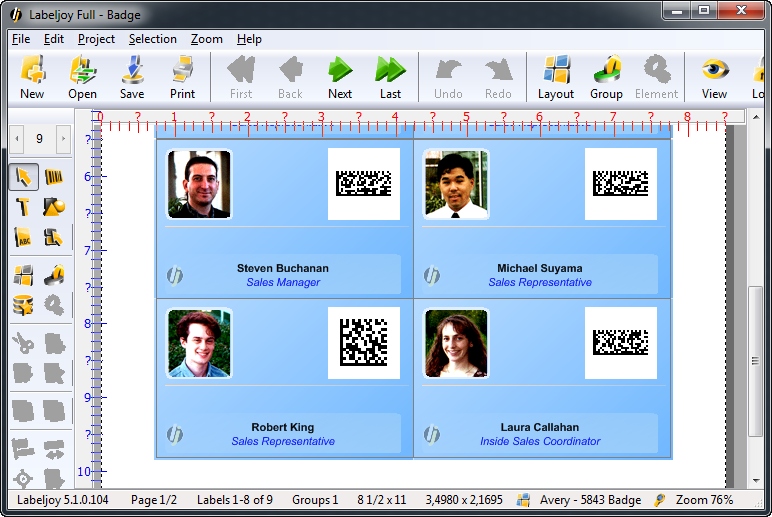The height and width of the screenshot is (517, 772).
Task: Select the shapes and image tool in the palette
Action: point(54,207)
